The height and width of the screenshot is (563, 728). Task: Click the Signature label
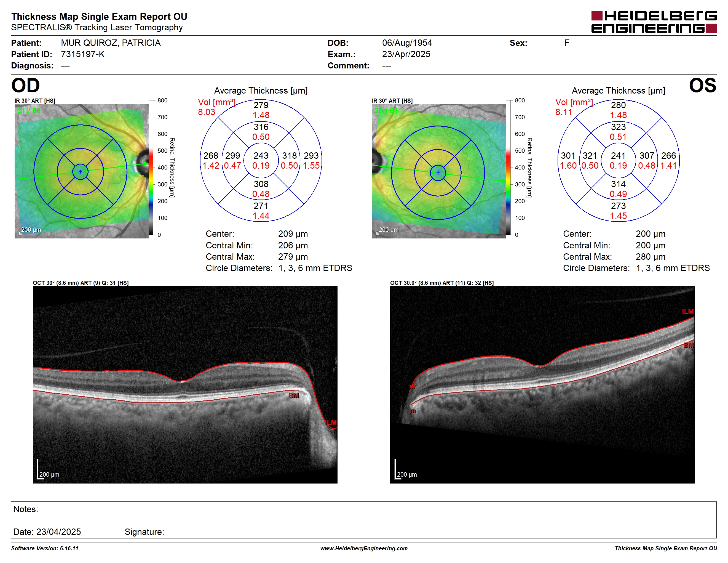pyautogui.click(x=144, y=532)
